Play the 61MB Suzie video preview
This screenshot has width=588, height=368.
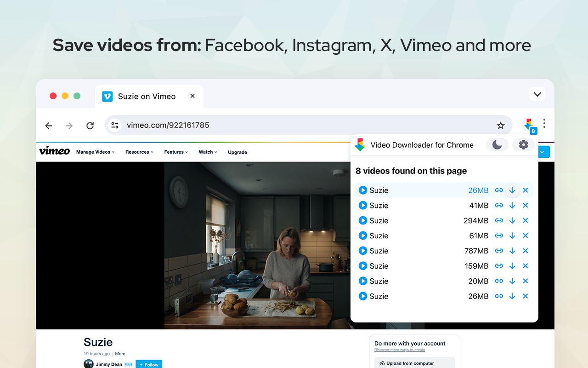[363, 236]
